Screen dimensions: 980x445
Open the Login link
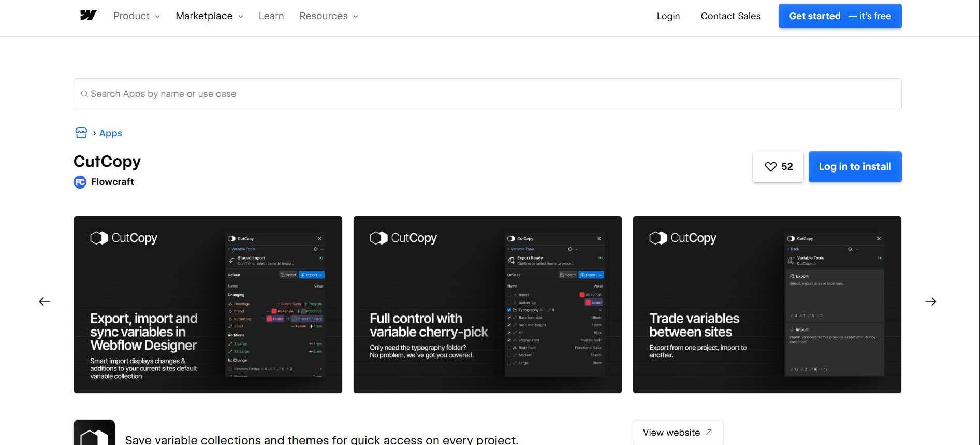tap(668, 16)
